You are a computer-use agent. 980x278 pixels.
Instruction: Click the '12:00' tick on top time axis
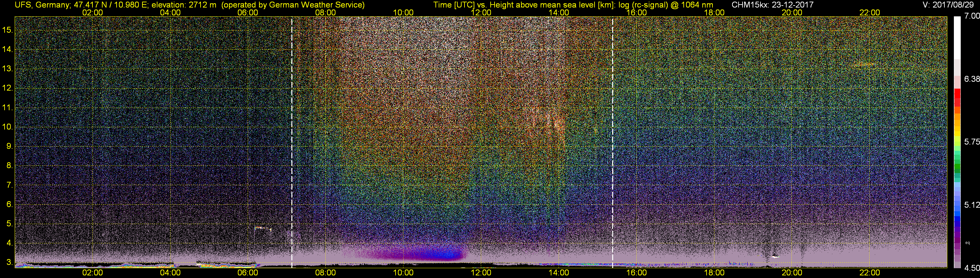481,12
